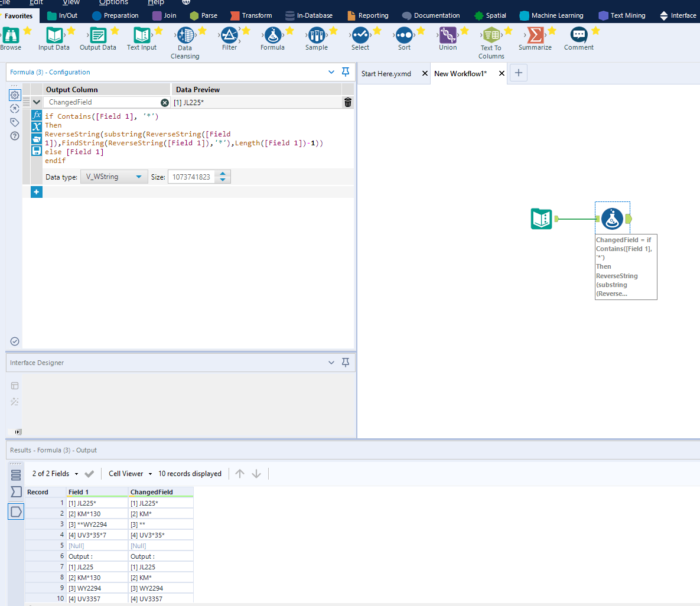This screenshot has width=700, height=606.
Task: Click the Text To Columns tool
Action: (x=491, y=37)
